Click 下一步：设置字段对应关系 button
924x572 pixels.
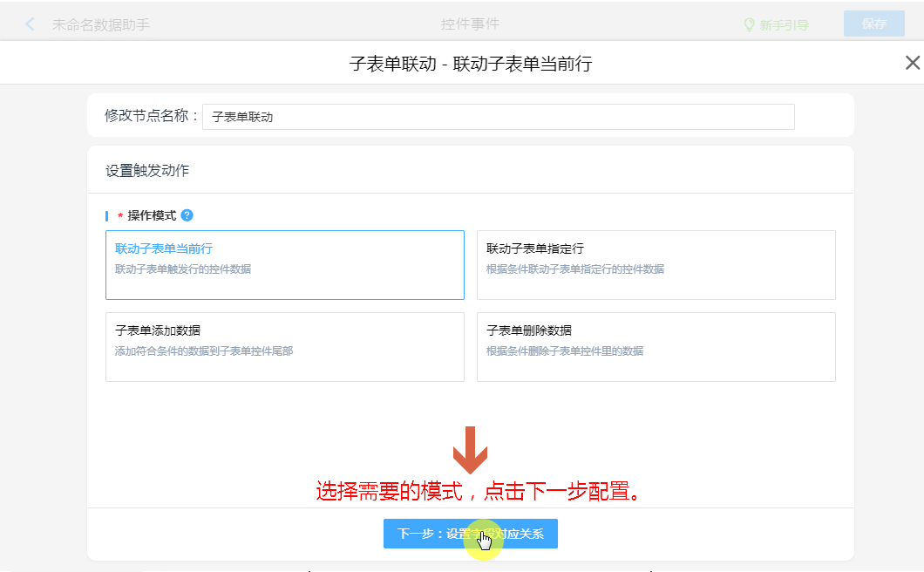click(x=470, y=534)
